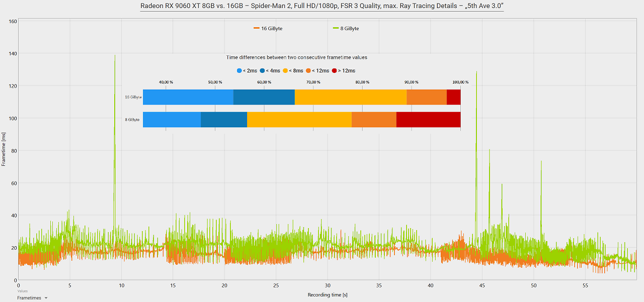Click the green spike peak near 44 seconds
The width and height of the screenshot is (644, 302).
476,72
